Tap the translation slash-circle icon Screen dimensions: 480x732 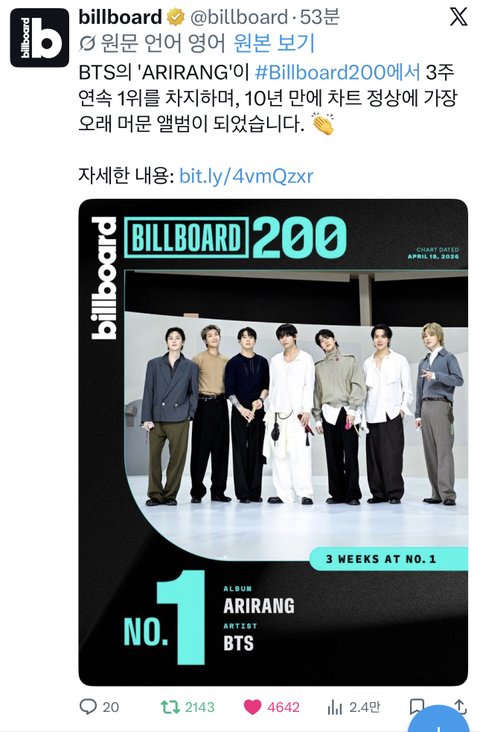(87, 43)
